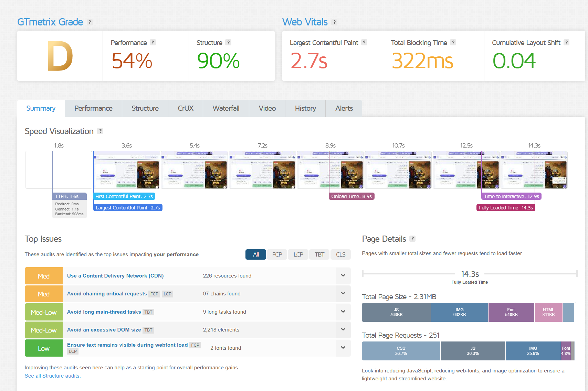Image resolution: width=588 pixels, height=391 pixels.
Task: Click the JS 763KB page size segment
Action: coord(396,312)
